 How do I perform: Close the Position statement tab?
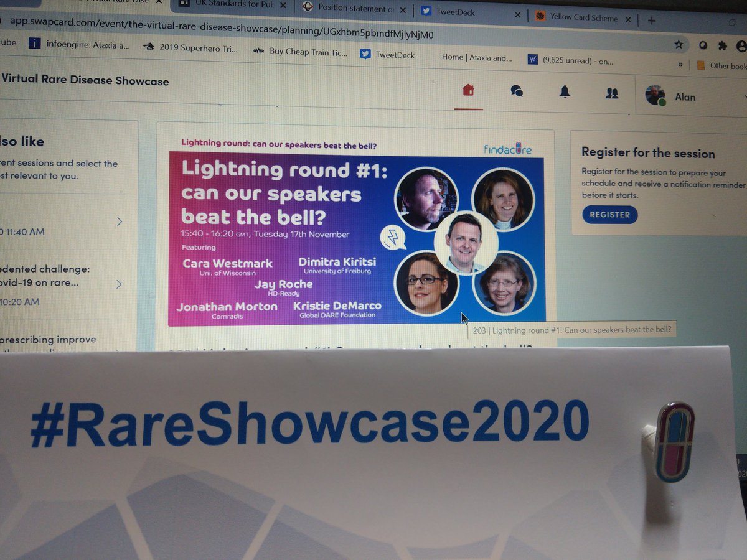coord(402,9)
